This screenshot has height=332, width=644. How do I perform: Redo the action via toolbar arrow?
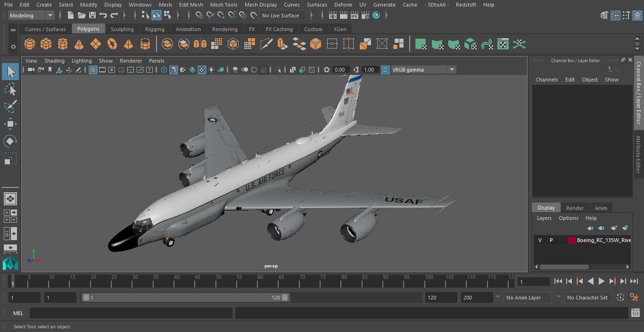[x=114, y=16]
